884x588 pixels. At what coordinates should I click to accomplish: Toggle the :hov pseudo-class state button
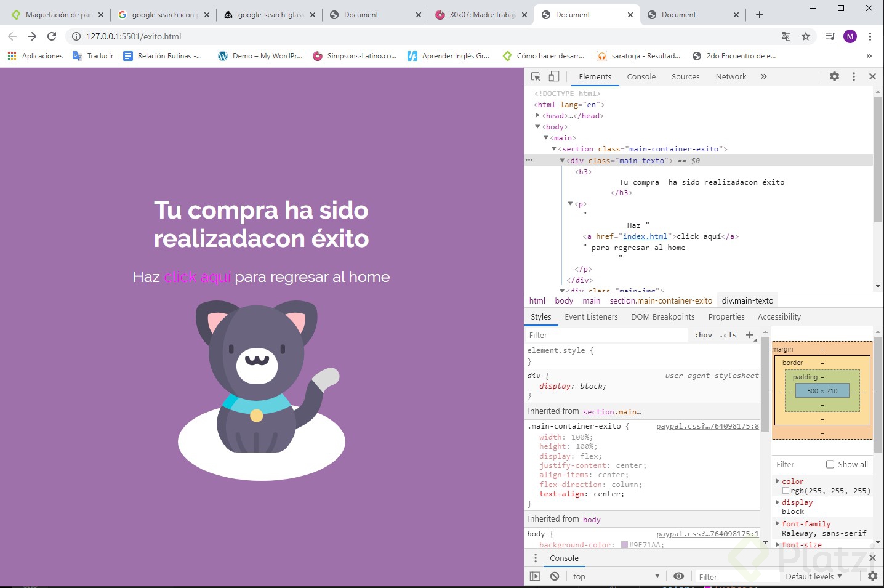point(703,335)
